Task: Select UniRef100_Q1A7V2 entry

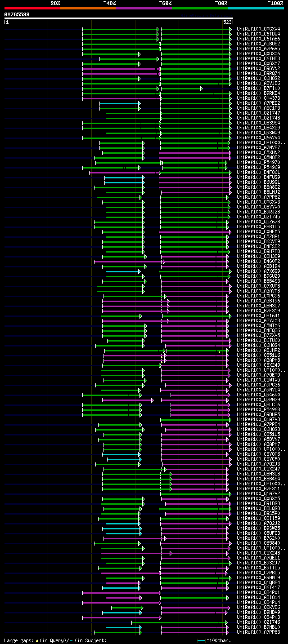Action: pos(258,493)
